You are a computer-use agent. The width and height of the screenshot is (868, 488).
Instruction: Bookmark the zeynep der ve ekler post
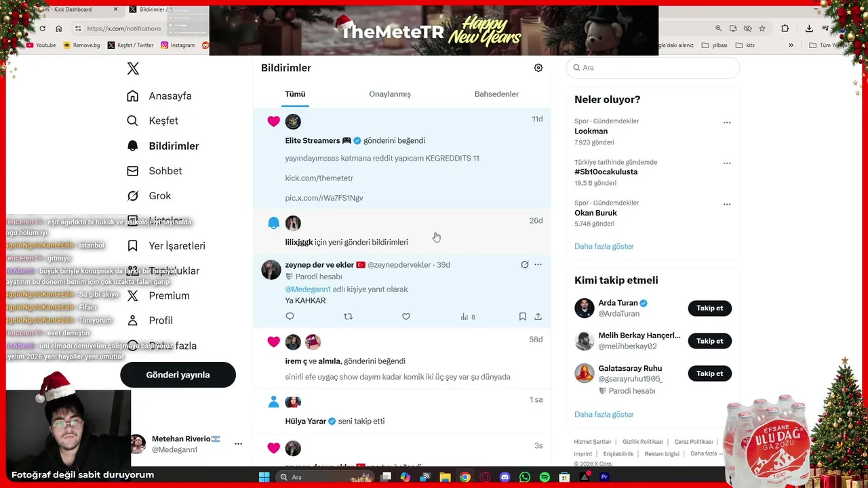(522, 317)
